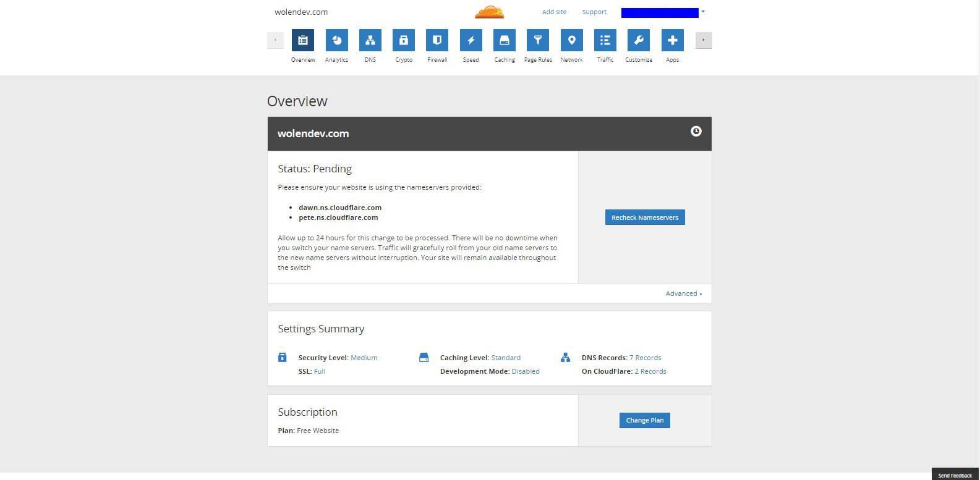980x480 pixels.
Task: Click the Change Plan button
Action: point(645,420)
